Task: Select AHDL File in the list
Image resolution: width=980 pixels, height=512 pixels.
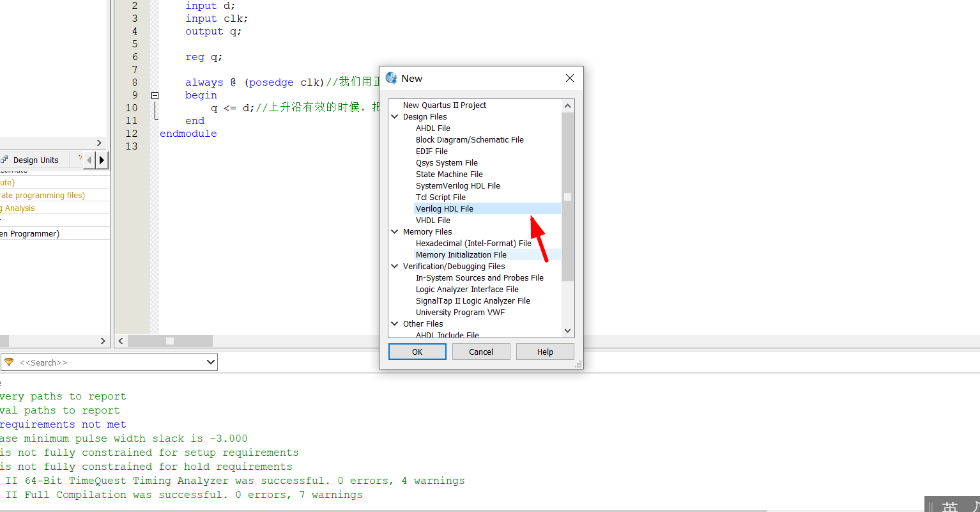Action: (433, 128)
